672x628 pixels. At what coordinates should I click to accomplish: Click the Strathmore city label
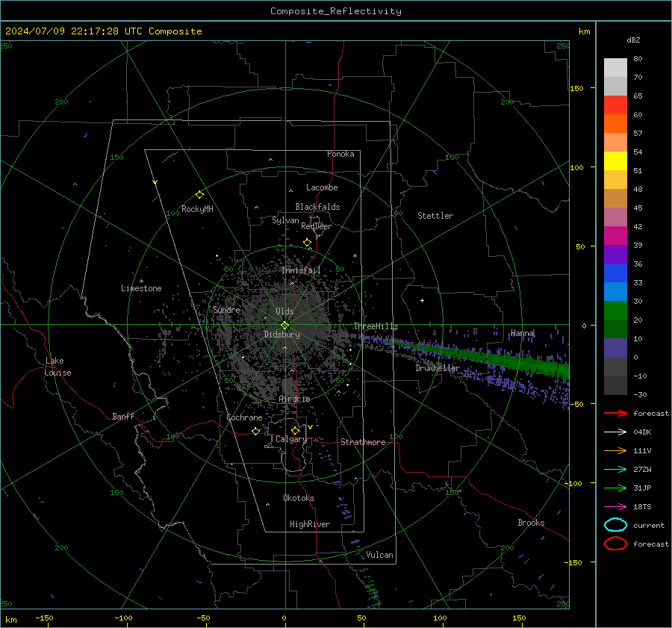click(x=363, y=442)
